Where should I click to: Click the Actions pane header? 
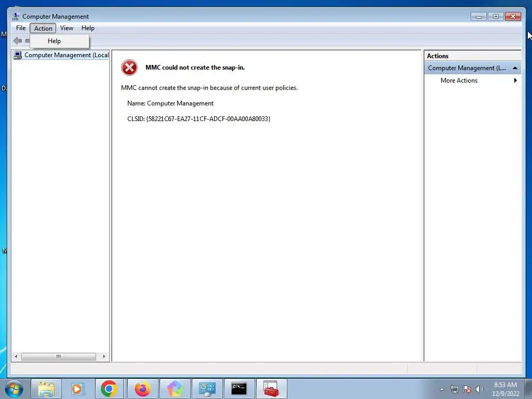pyautogui.click(x=472, y=56)
